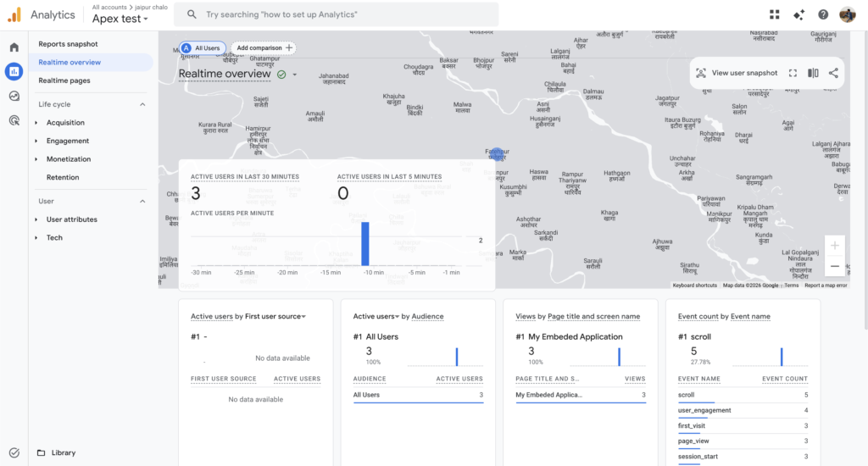Image resolution: width=868 pixels, height=466 pixels.
Task: Open the Admin checkmark icon at bottom left
Action: (14, 452)
